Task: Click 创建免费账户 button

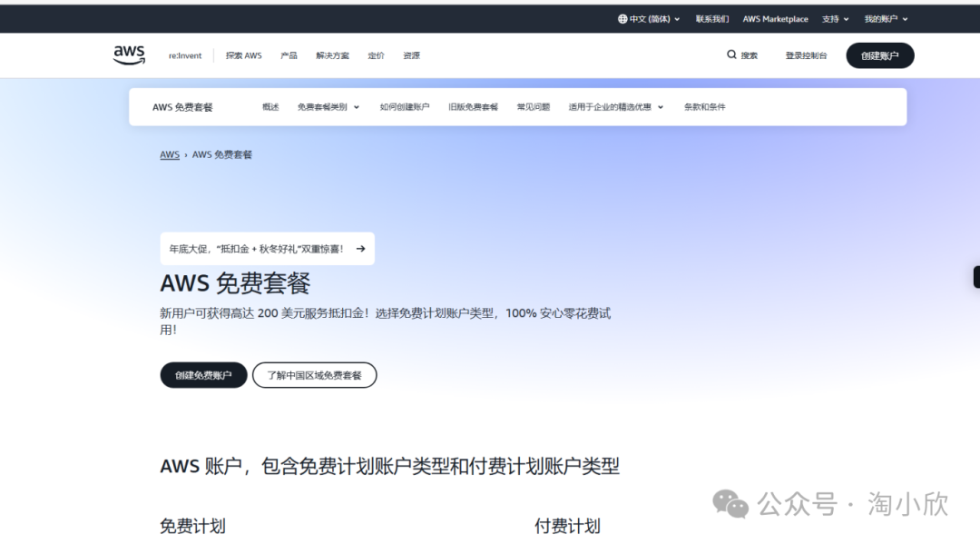Action: click(203, 374)
